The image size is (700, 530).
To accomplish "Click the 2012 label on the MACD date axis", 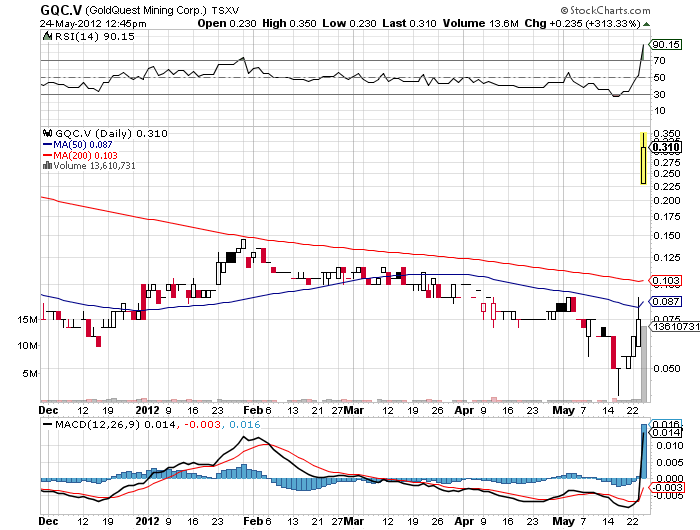I will click(147, 521).
